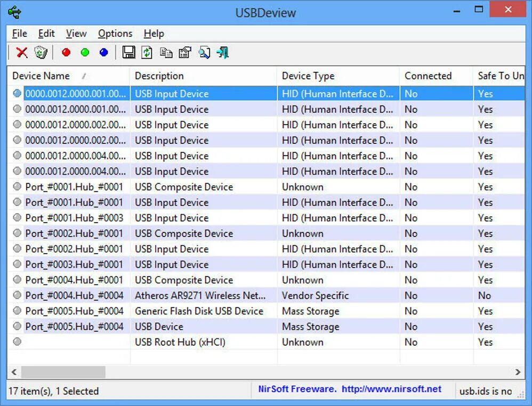Open the View menu
This screenshot has height=406, width=532.
click(76, 33)
